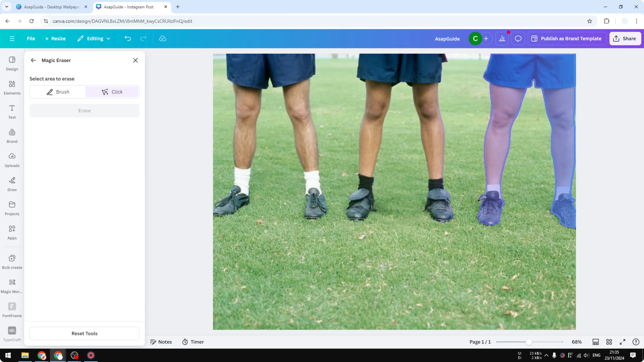Open the Editing mode dropdown
Screen dimensions: 644x362
pos(94,38)
